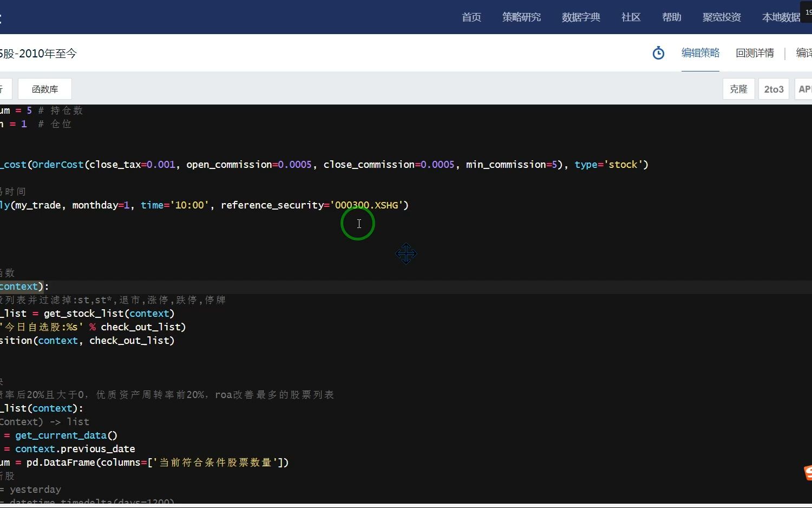This screenshot has height=508, width=812.
Task: Click the orange S icon at right edge
Action: [808, 472]
